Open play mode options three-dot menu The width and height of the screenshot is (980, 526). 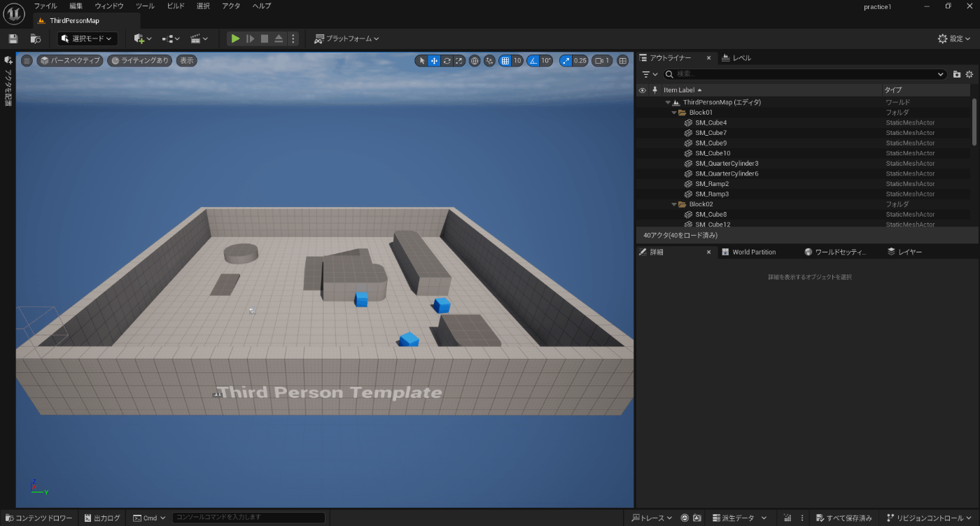pyautogui.click(x=293, y=38)
